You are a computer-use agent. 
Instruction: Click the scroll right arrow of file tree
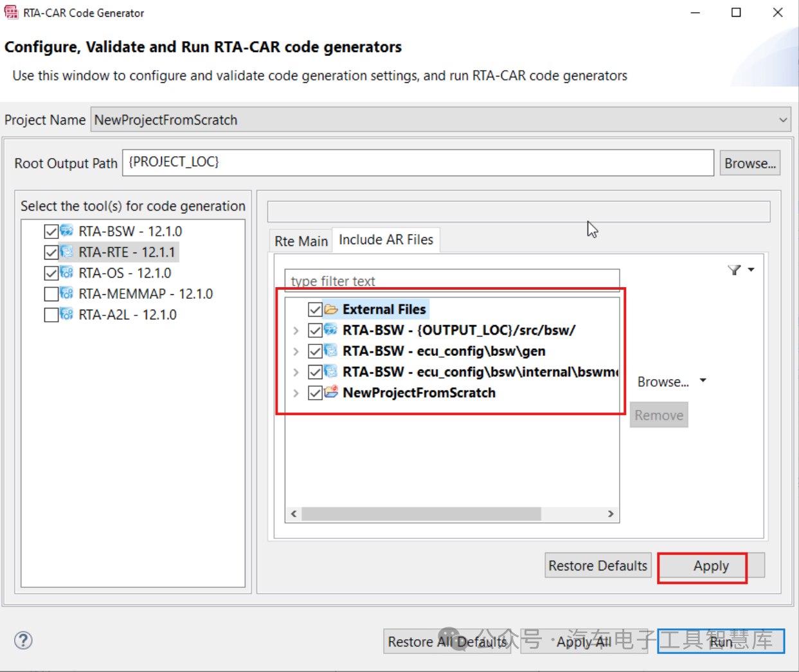click(x=611, y=513)
